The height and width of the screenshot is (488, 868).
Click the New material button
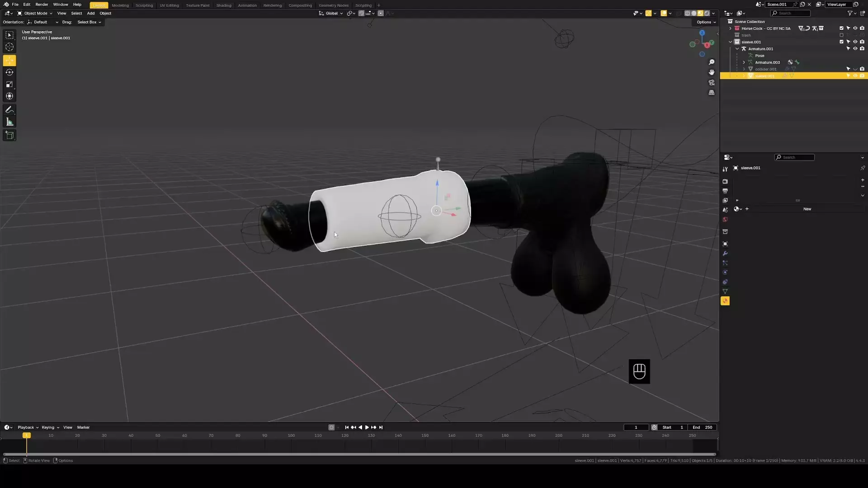[807, 209]
